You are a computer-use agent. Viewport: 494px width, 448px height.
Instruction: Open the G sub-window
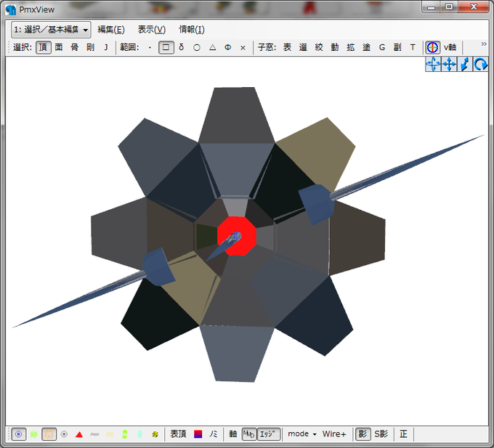point(382,47)
